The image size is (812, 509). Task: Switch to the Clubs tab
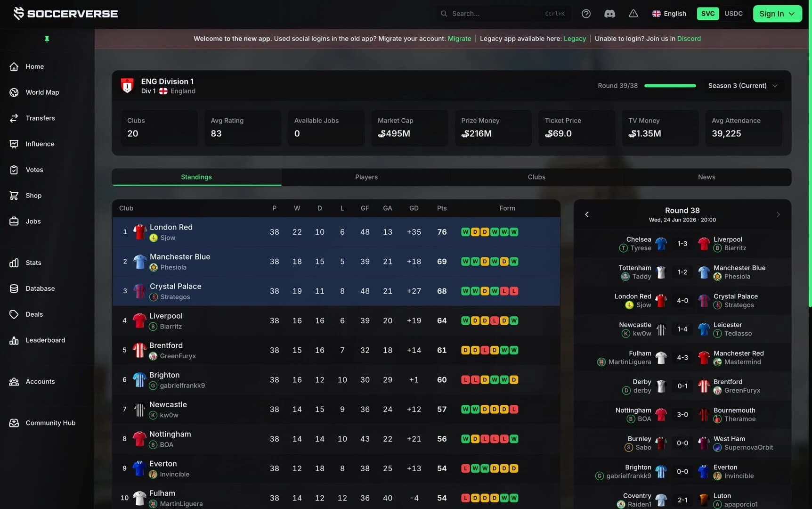tap(536, 177)
